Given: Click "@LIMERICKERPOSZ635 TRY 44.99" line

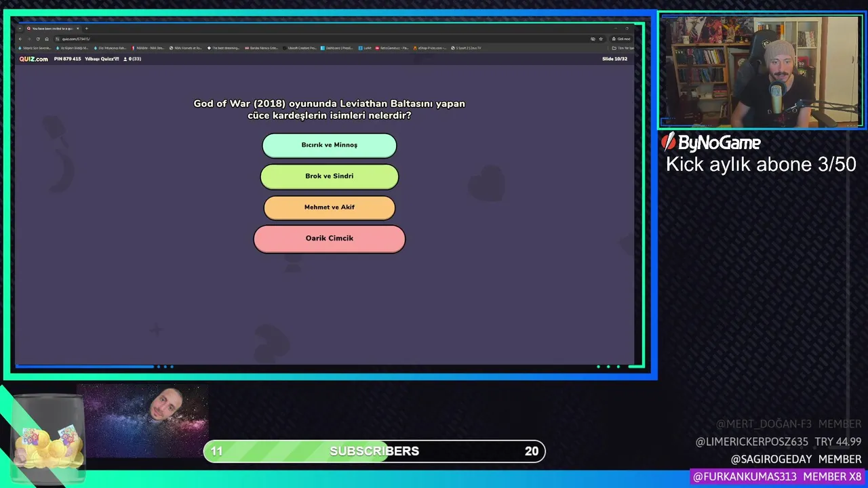Looking at the screenshot, I should click(x=778, y=441).
